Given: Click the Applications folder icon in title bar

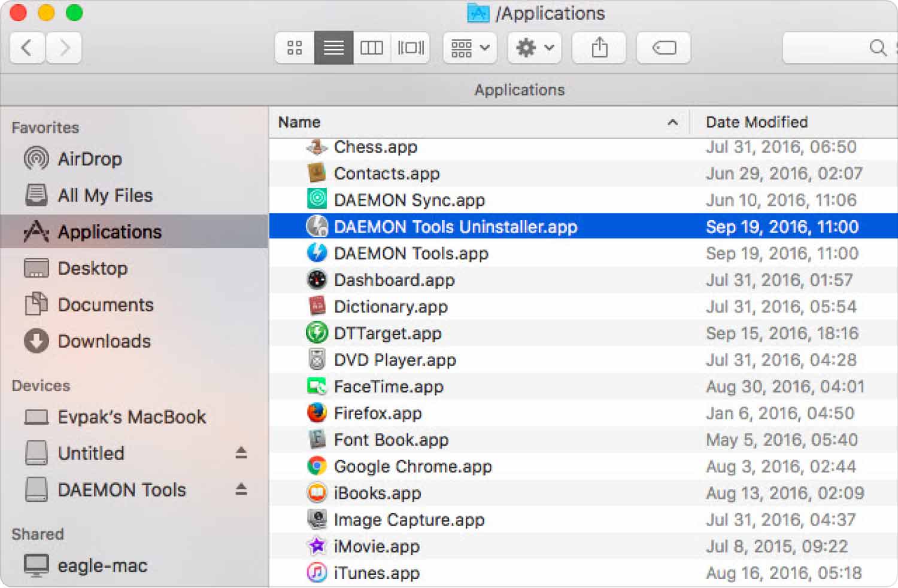Looking at the screenshot, I should [x=478, y=13].
